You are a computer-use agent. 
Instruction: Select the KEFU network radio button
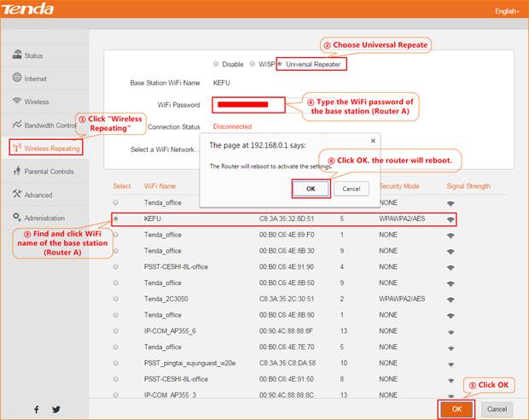point(116,219)
